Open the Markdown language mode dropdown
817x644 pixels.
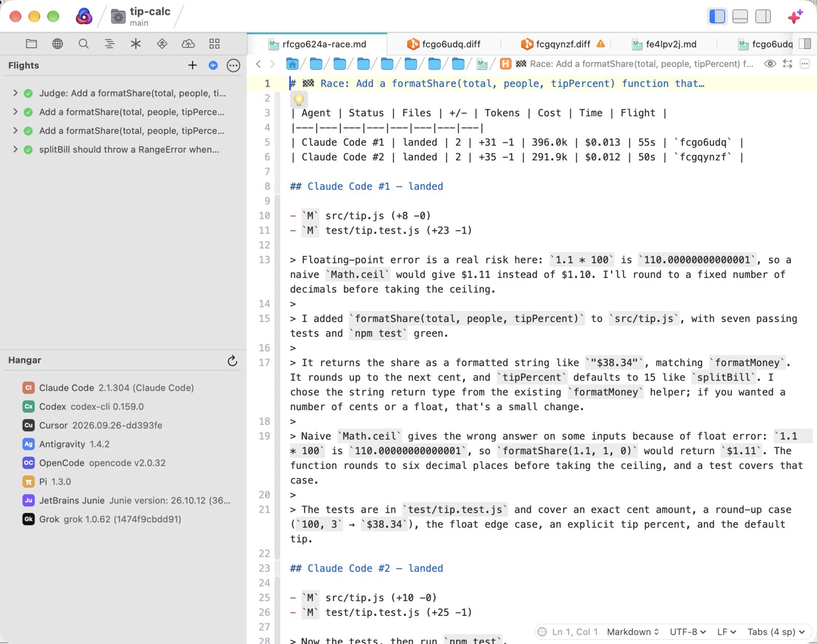633,632
